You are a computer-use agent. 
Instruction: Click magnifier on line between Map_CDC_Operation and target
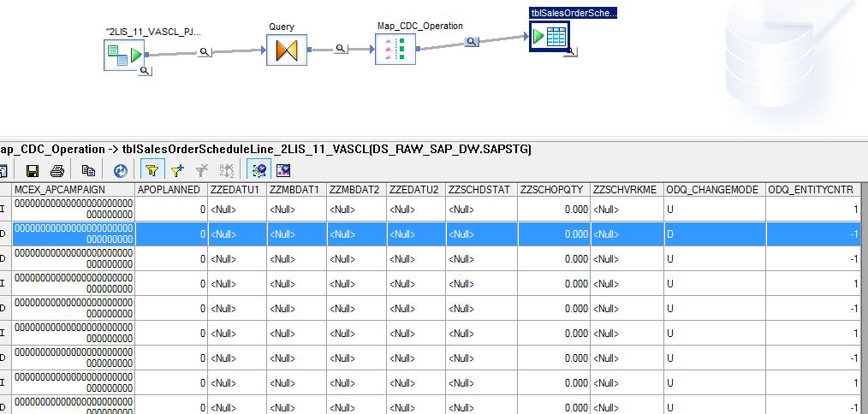point(471,42)
